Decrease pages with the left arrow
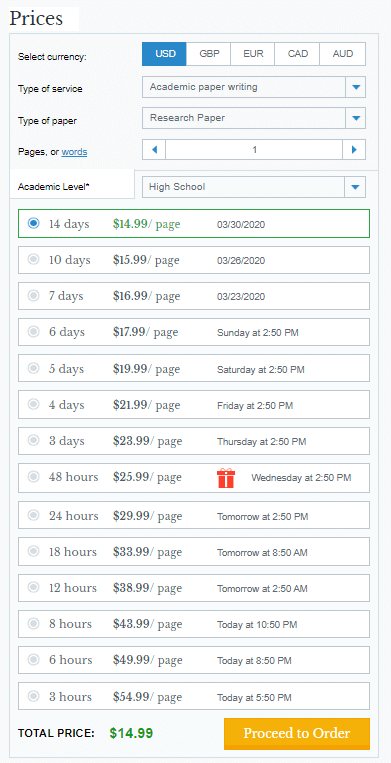The width and height of the screenshot is (391, 763). pos(154,150)
